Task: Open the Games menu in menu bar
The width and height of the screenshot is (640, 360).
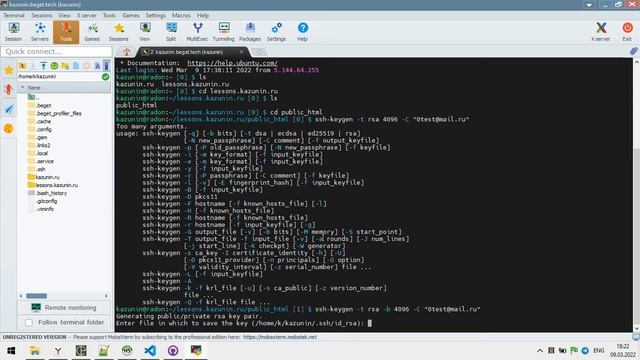Action: [x=131, y=15]
